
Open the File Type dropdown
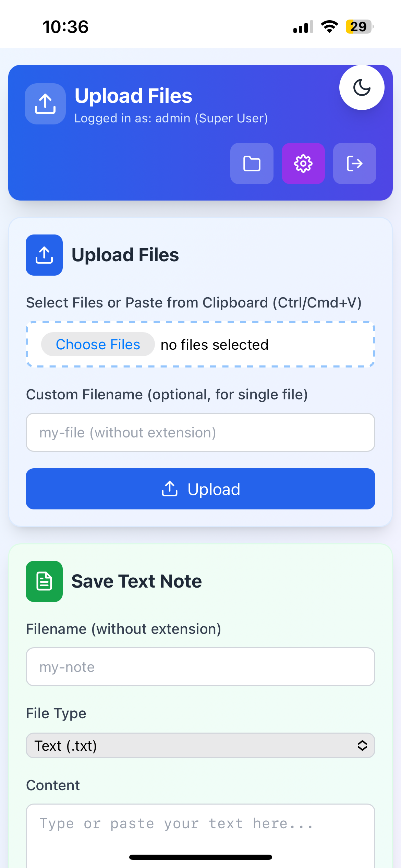click(x=200, y=745)
